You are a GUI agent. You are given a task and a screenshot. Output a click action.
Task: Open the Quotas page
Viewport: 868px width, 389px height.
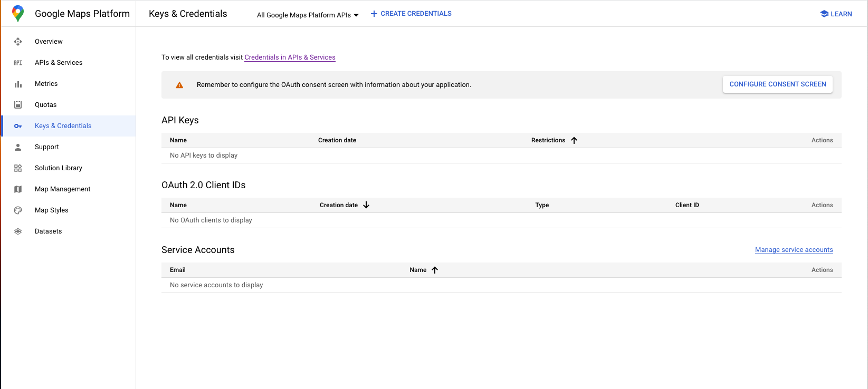[69, 105]
